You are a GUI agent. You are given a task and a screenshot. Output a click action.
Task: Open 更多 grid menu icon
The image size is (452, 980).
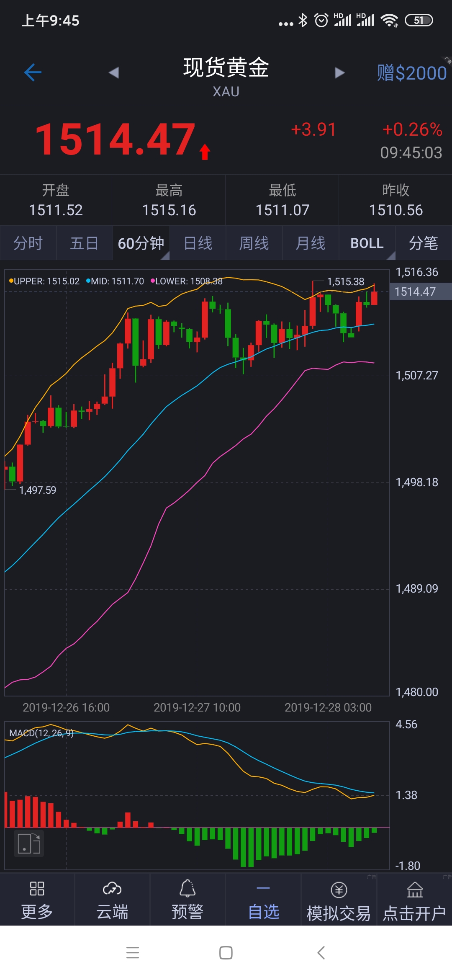tap(37, 900)
